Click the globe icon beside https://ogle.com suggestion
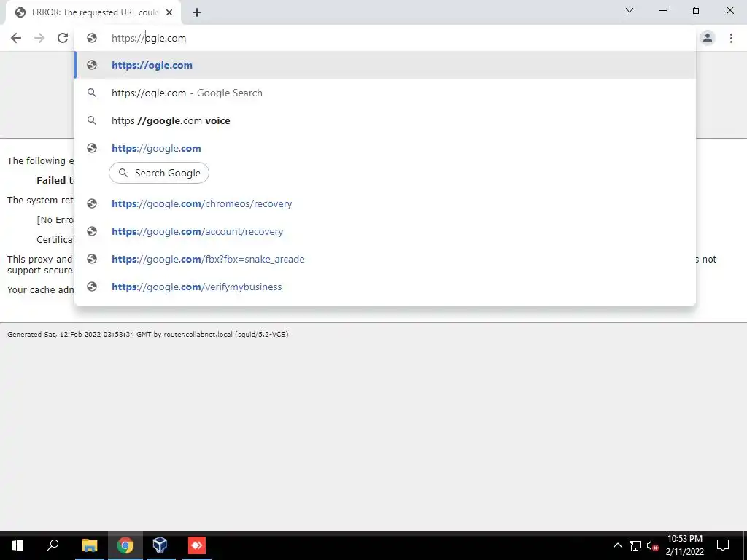 (92, 65)
